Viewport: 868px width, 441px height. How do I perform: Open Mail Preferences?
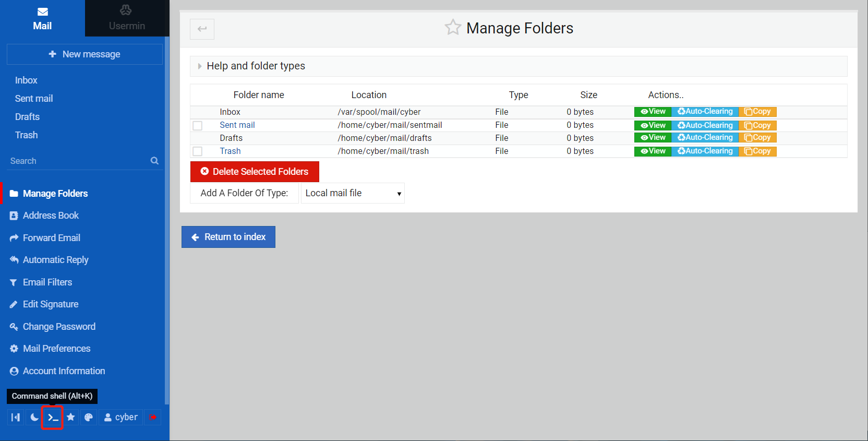tap(56, 349)
